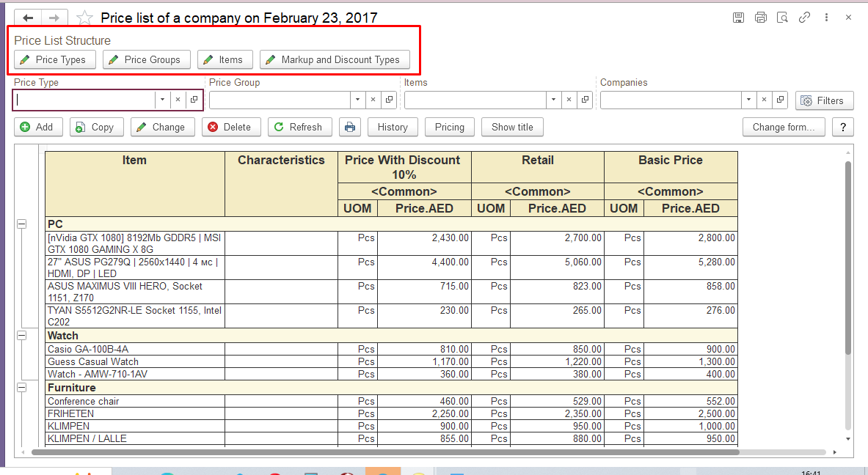Open the three-dot more actions menu
This screenshot has width=868, height=475.
pos(826,18)
